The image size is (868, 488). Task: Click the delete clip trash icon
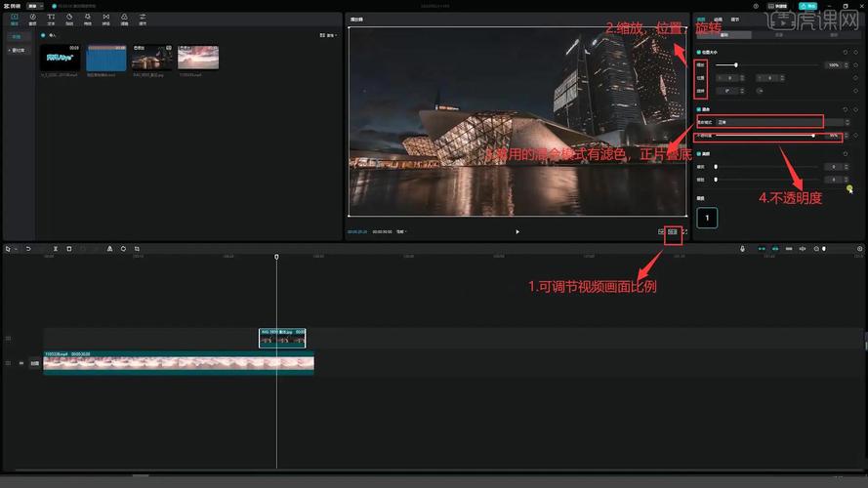point(69,249)
